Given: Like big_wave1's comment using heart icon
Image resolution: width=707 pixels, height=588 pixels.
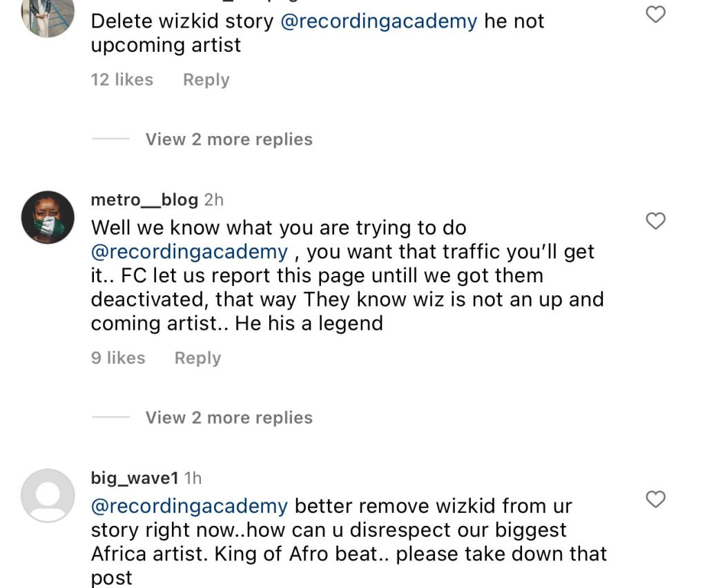Looking at the screenshot, I should (655, 500).
